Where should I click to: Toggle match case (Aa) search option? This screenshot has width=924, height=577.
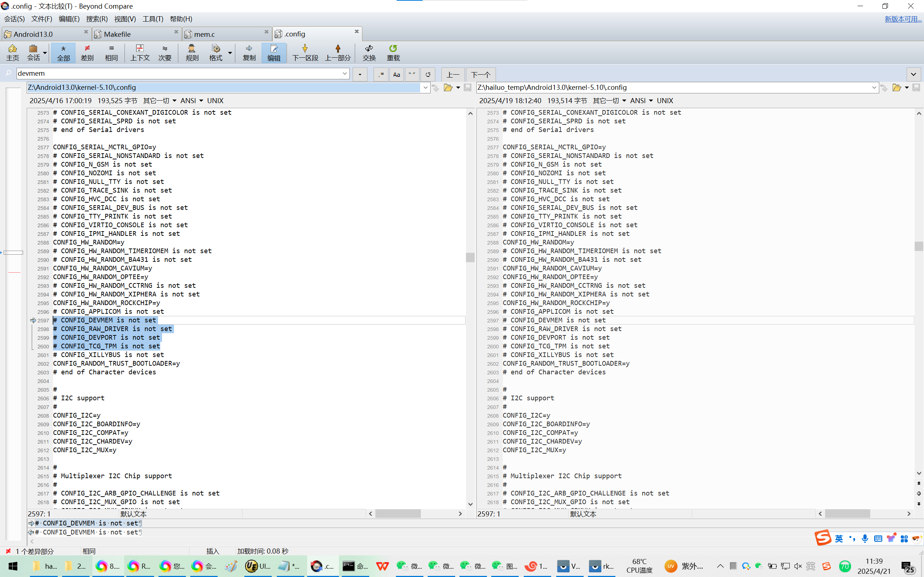396,74
